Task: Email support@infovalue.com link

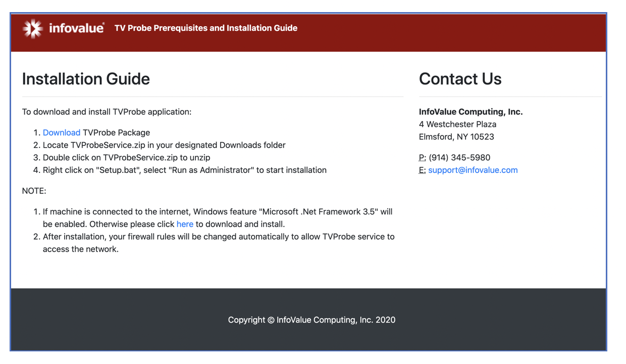Action: pyautogui.click(x=473, y=170)
